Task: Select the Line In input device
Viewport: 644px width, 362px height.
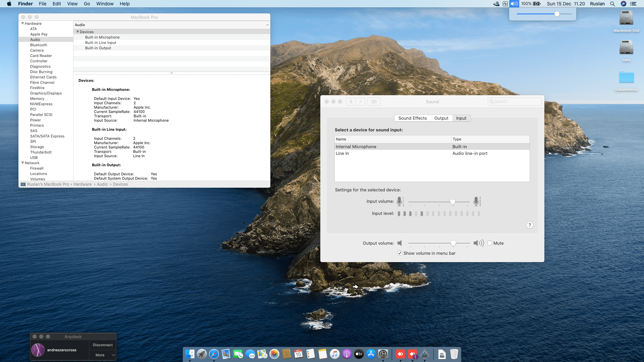Action: coord(342,154)
